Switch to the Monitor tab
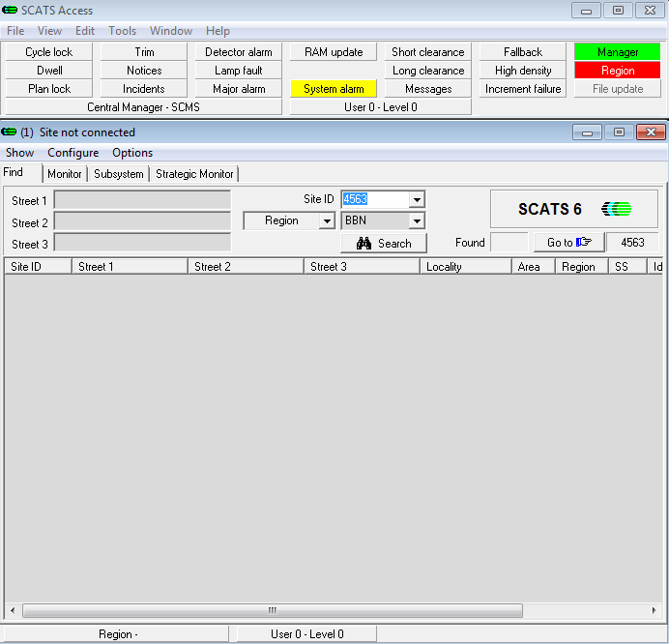The image size is (669, 644). pyautogui.click(x=65, y=174)
